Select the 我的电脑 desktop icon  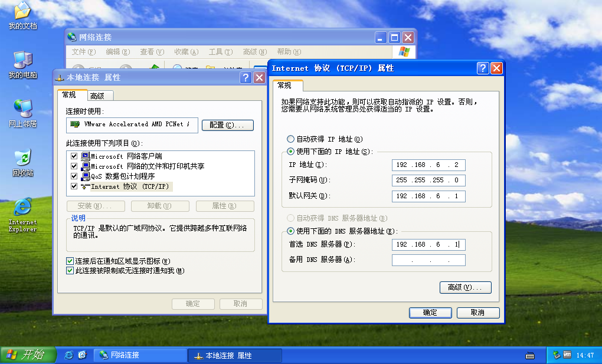22,64
